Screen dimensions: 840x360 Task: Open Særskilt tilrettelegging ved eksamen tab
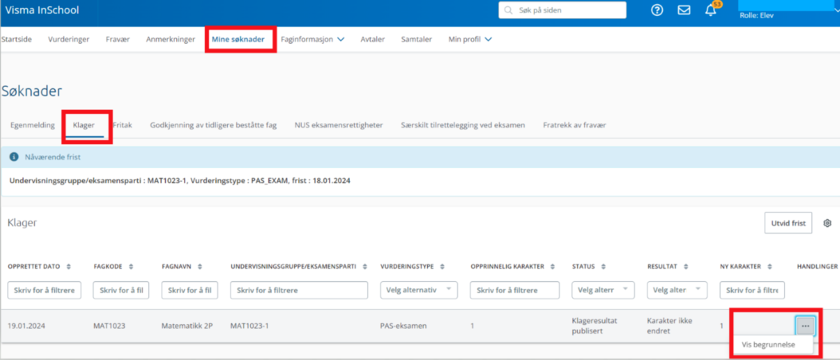(x=463, y=125)
